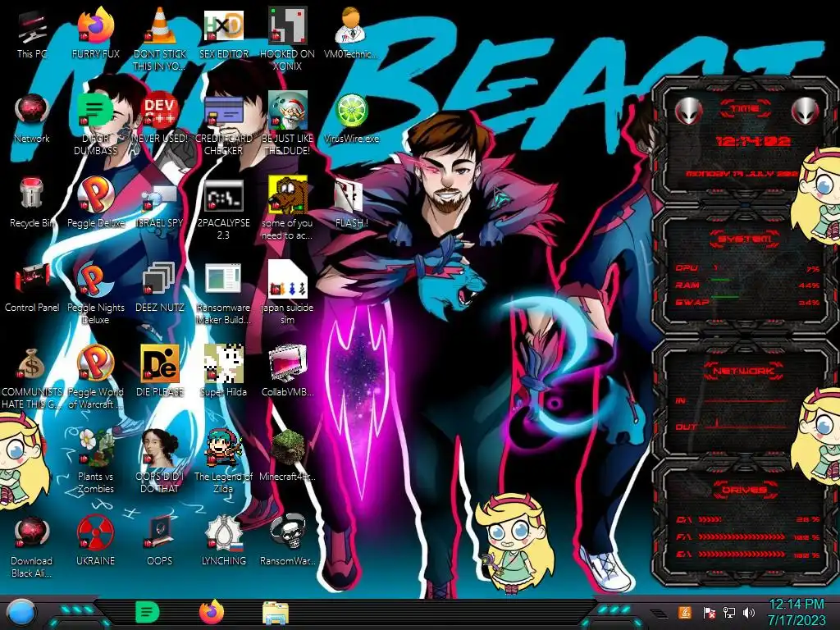Open the dog icon 'some of you need'
The image size is (840, 630).
[288, 195]
